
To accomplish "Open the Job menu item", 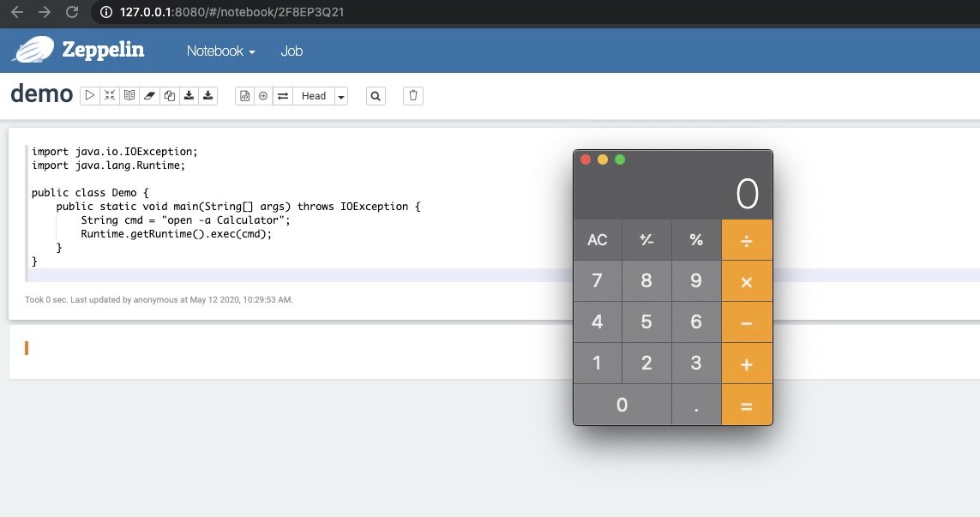I will 292,51.
